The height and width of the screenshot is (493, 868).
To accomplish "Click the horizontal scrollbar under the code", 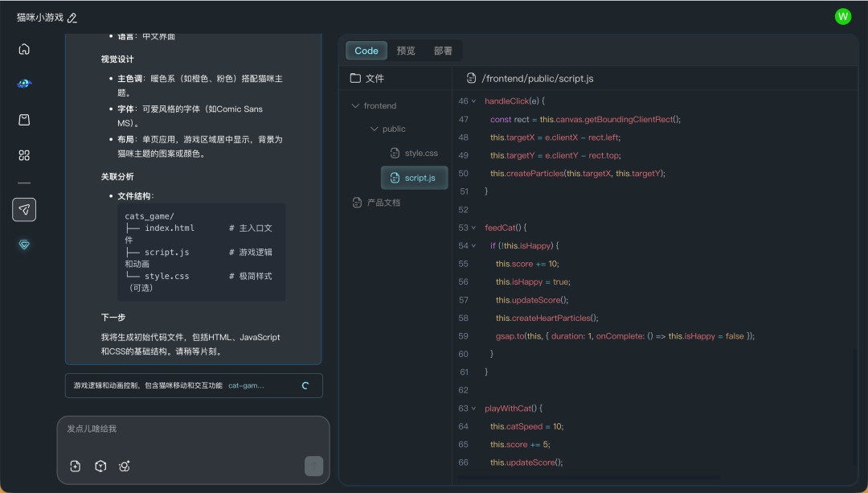I will point(589,477).
